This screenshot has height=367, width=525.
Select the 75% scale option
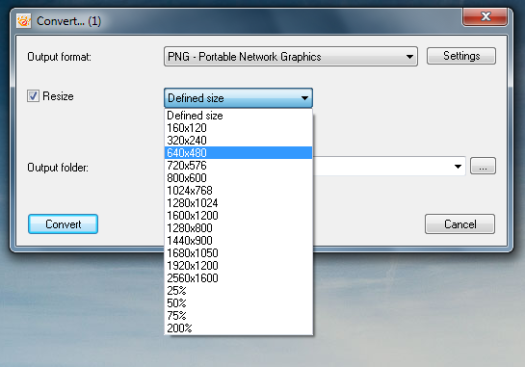238,315
